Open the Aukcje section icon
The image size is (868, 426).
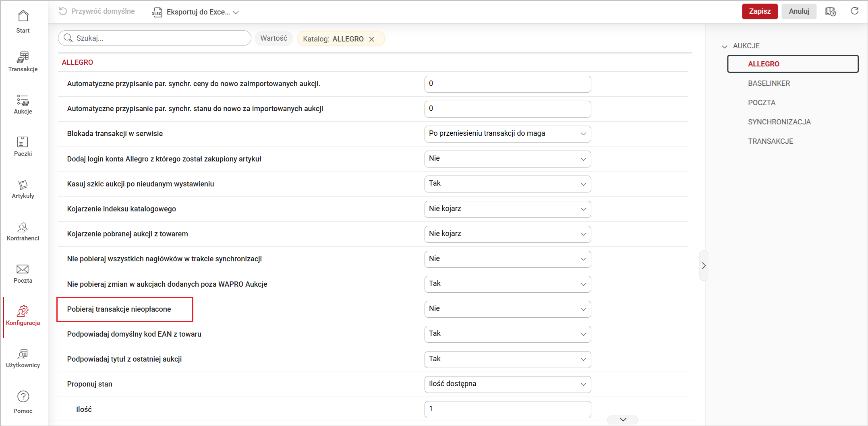pos(23,100)
